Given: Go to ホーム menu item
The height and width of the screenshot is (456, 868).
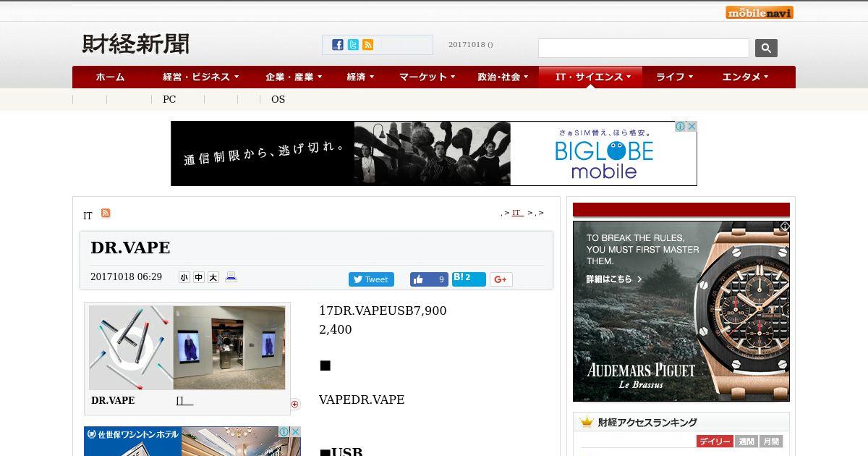Looking at the screenshot, I should click(x=110, y=77).
